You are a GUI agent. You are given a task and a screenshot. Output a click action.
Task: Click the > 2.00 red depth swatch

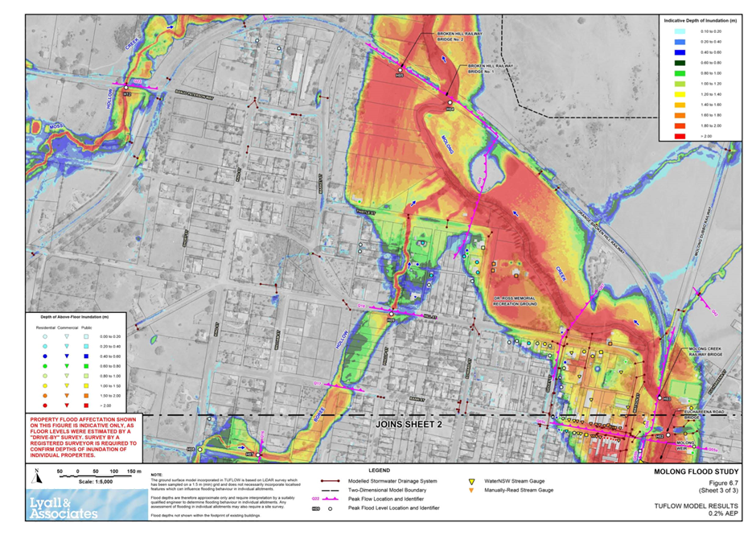point(680,137)
